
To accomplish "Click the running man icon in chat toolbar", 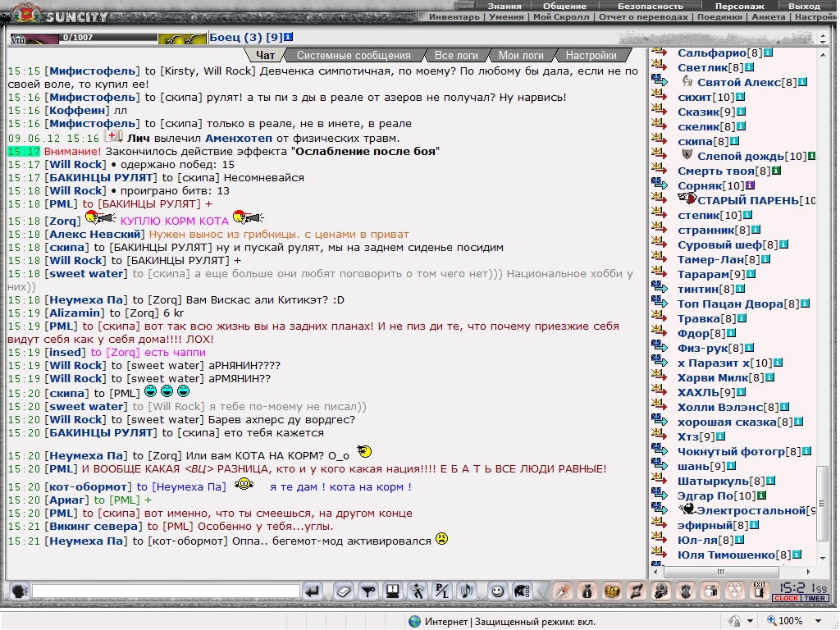I will point(418,591).
